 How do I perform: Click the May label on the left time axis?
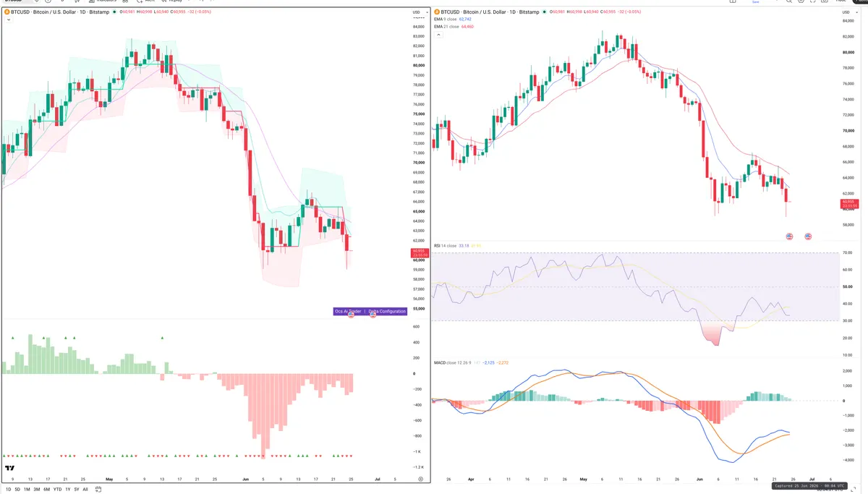pos(109,479)
